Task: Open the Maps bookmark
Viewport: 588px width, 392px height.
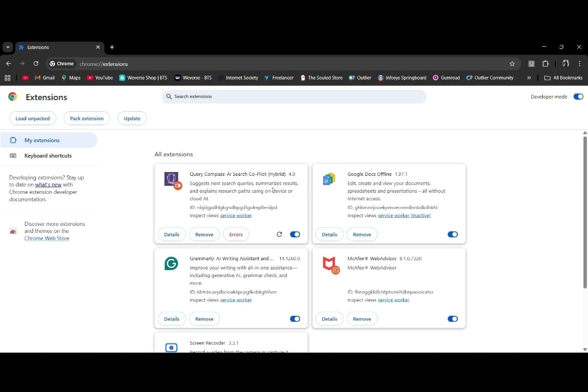Action: [71, 78]
